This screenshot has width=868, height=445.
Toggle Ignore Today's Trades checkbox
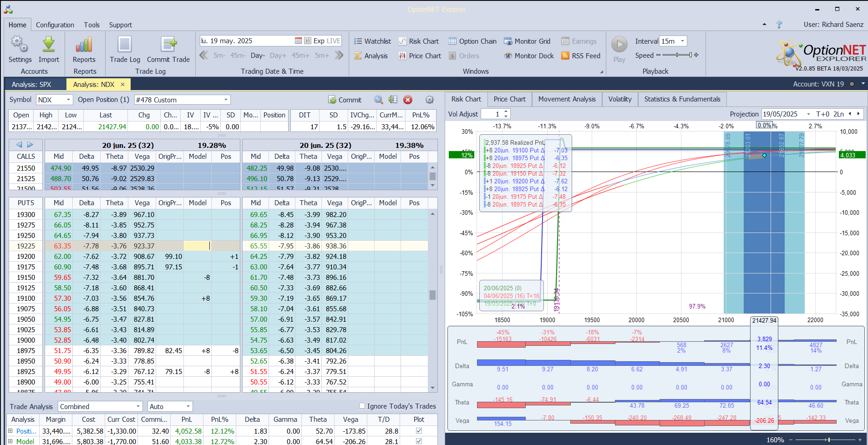click(362, 406)
